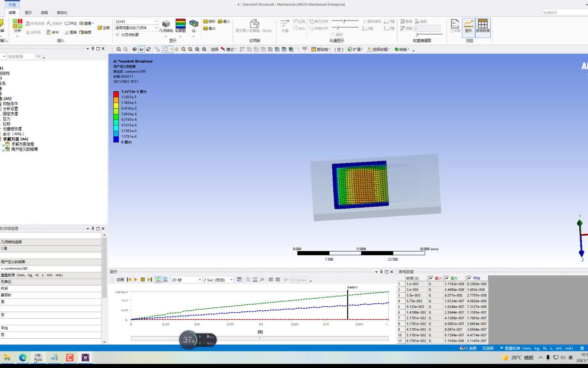Open the 扩展 (extend) dropdown
588x368 pixels.
tap(355, 49)
